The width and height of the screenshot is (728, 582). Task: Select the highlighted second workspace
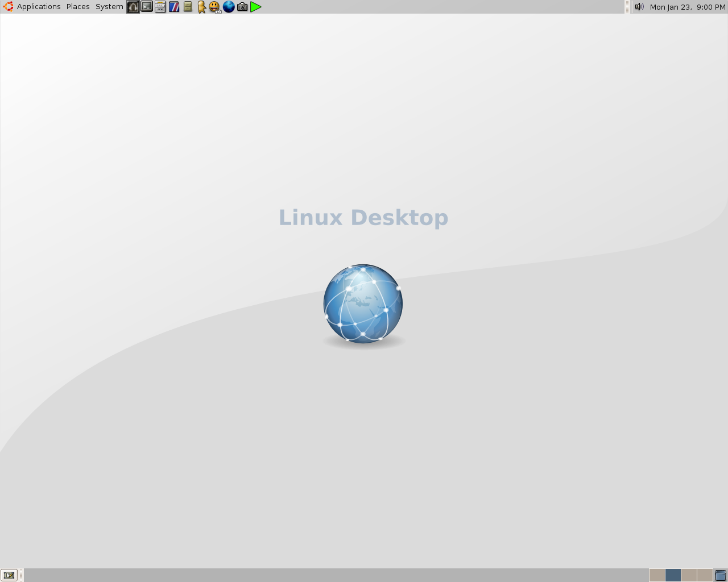tap(673, 575)
